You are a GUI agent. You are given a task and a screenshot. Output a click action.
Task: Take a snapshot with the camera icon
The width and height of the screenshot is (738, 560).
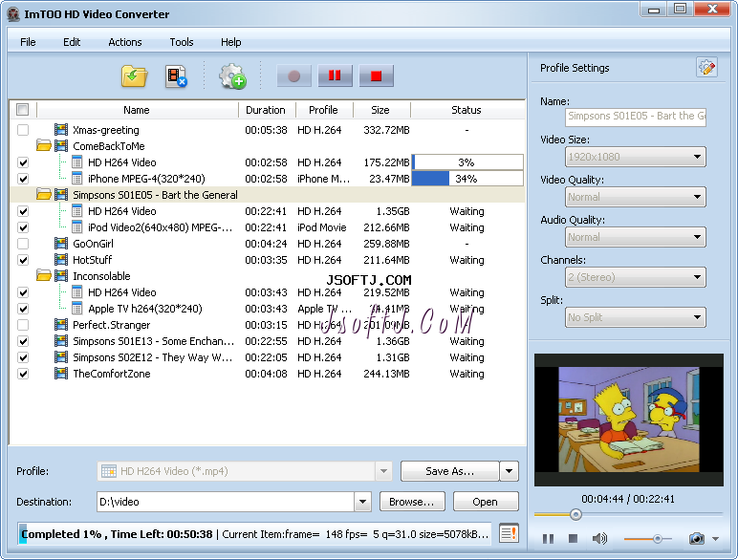pos(697,538)
